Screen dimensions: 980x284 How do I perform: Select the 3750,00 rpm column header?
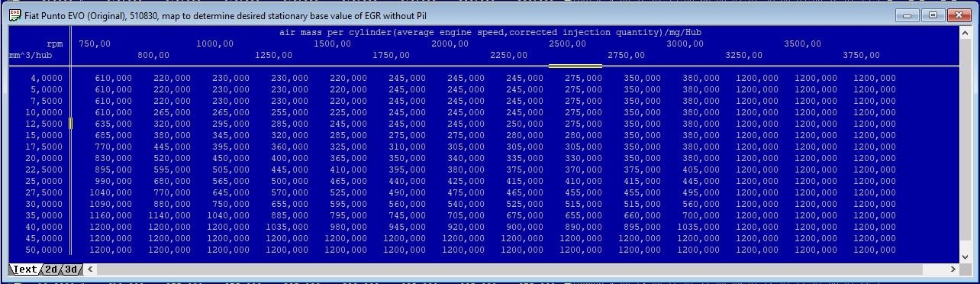(x=861, y=55)
